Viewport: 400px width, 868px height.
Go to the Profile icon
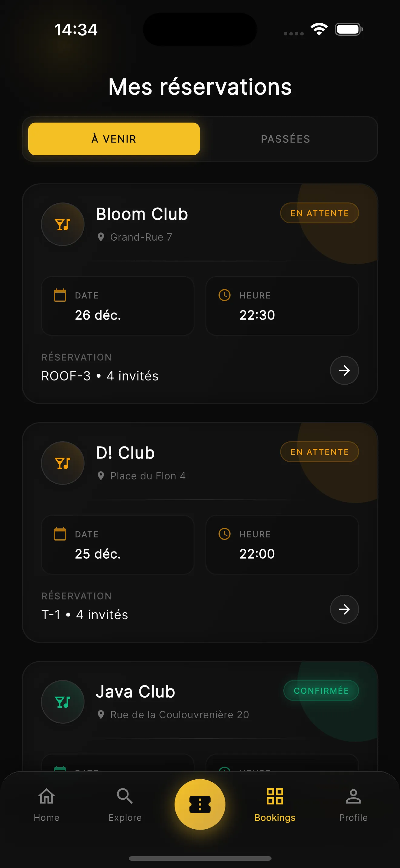click(x=353, y=797)
